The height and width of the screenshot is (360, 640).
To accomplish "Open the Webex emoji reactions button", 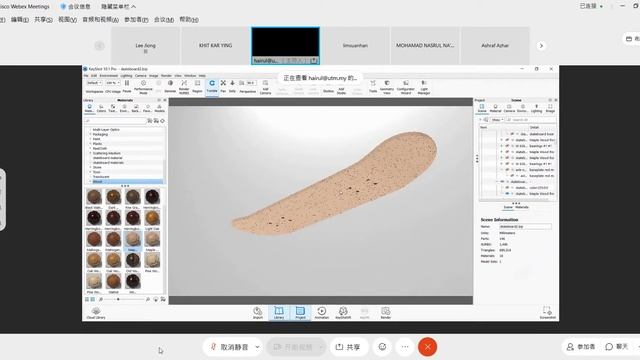I will [x=382, y=347].
